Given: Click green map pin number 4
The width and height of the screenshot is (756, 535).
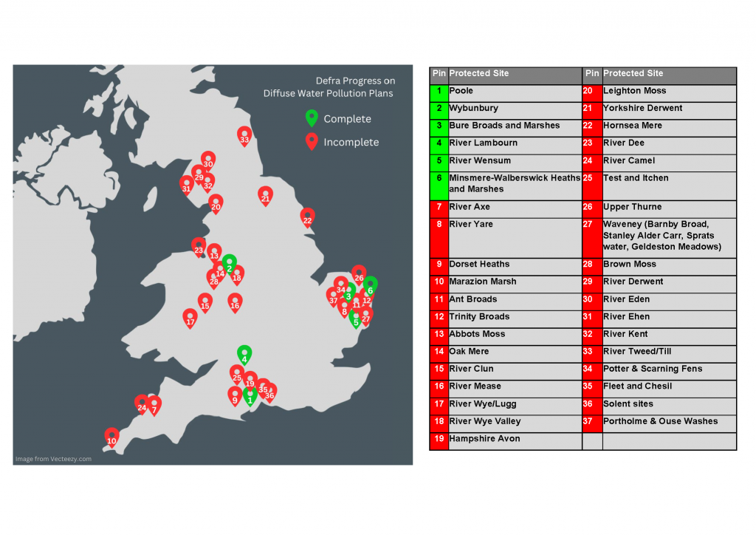Looking at the screenshot, I should (244, 355).
